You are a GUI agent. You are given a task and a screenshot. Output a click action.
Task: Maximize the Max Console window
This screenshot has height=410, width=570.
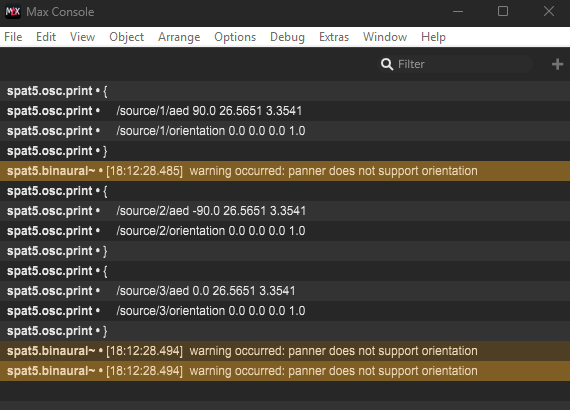(503, 12)
